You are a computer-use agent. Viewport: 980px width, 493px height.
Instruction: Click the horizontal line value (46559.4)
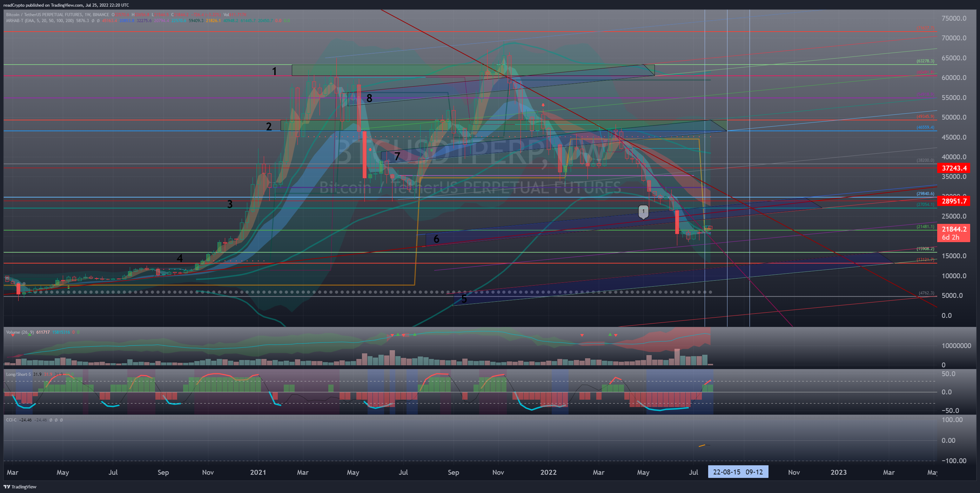(925, 127)
